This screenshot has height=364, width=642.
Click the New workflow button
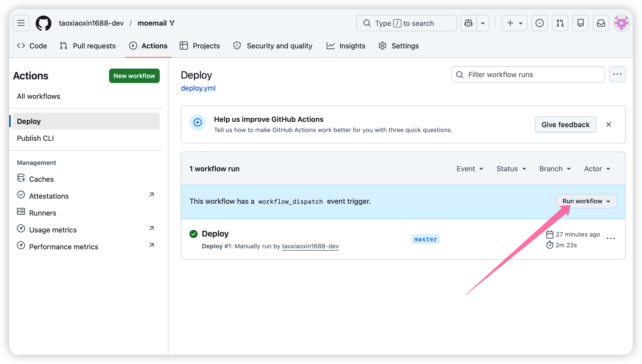click(134, 76)
